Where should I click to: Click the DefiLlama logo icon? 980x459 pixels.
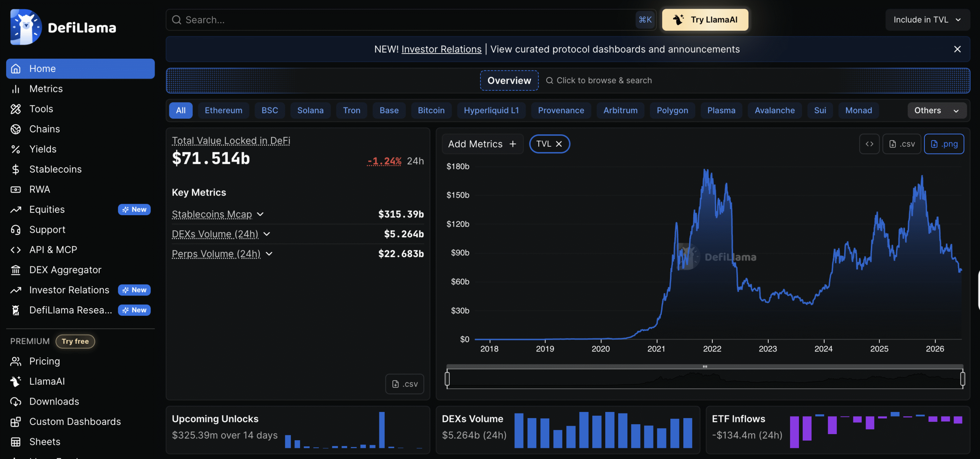click(x=26, y=27)
